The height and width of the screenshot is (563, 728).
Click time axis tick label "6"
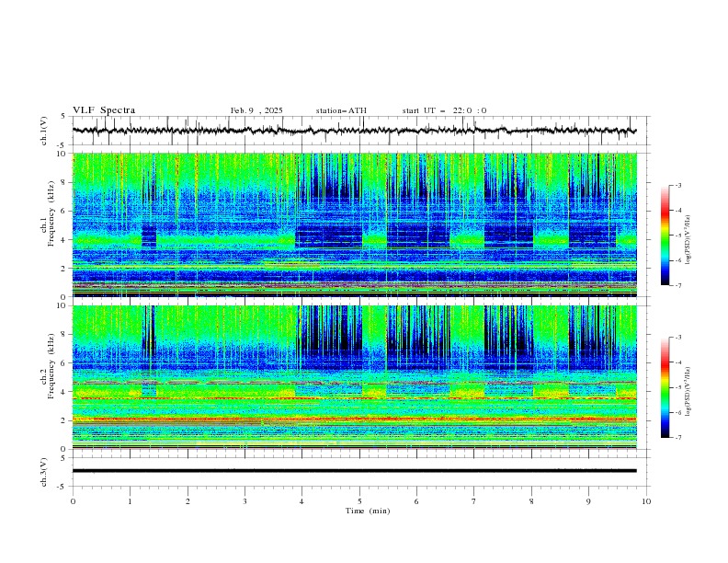pyautogui.click(x=416, y=501)
